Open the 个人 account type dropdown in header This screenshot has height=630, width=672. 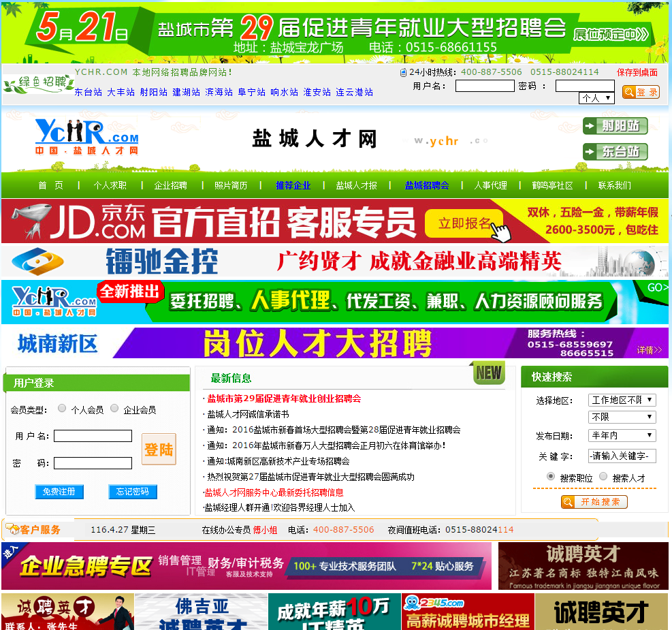tap(596, 98)
